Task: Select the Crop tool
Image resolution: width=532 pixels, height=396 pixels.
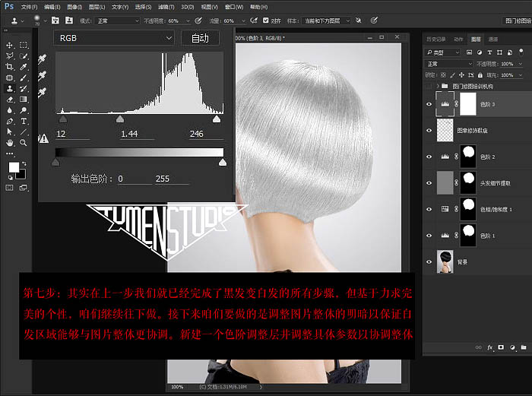Action: point(9,67)
